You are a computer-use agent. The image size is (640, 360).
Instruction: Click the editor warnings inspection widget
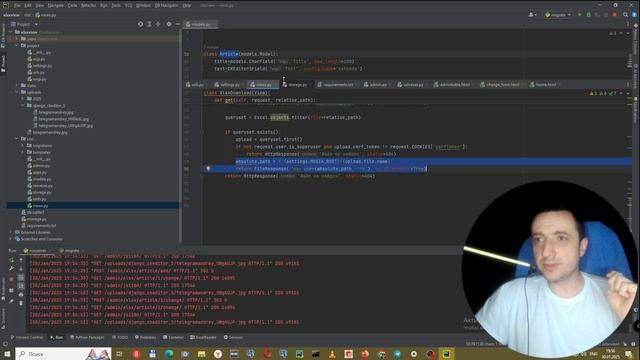pos(603,93)
